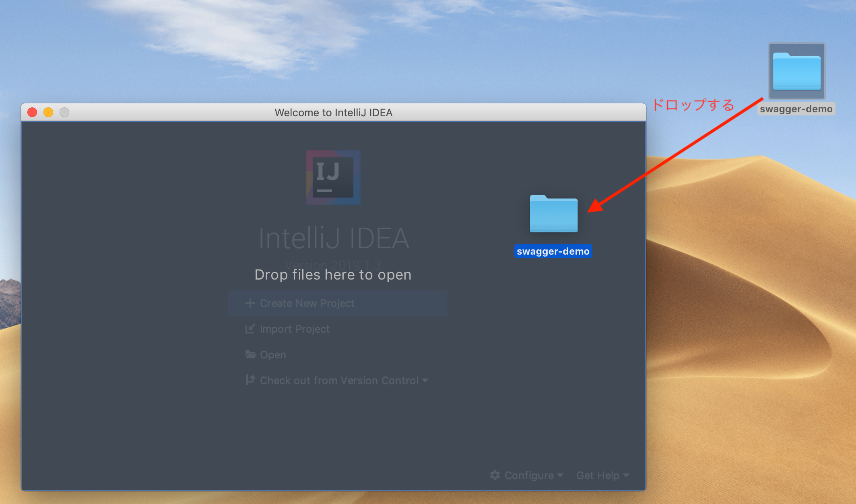Choose Import Project

[x=295, y=329]
